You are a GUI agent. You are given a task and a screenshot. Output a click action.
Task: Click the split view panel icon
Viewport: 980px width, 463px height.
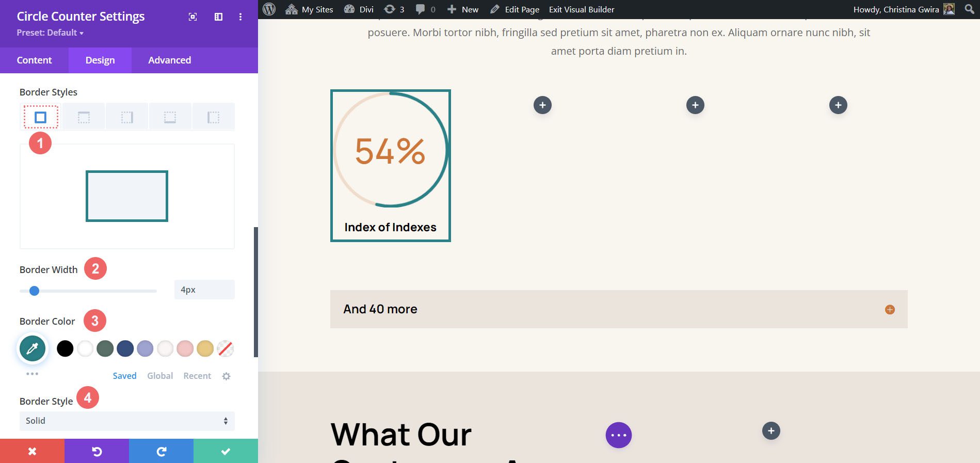coord(218,17)
